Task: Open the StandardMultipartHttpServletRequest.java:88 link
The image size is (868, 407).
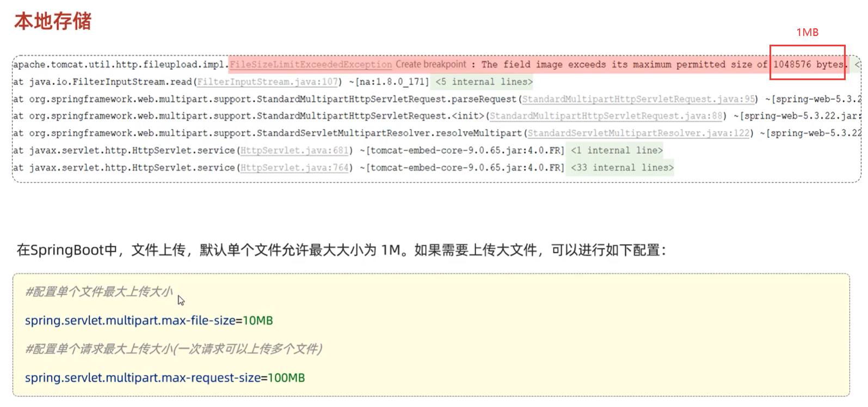Action: 606,116
